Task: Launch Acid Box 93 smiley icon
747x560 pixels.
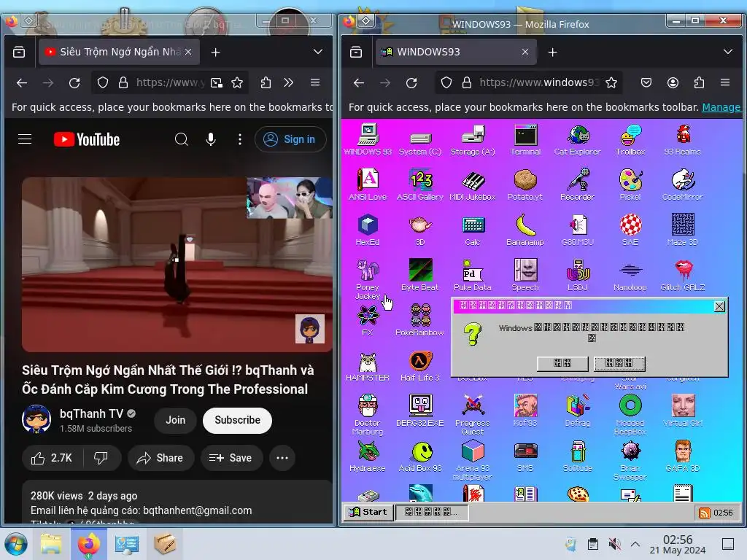Action: coord(420,456)
